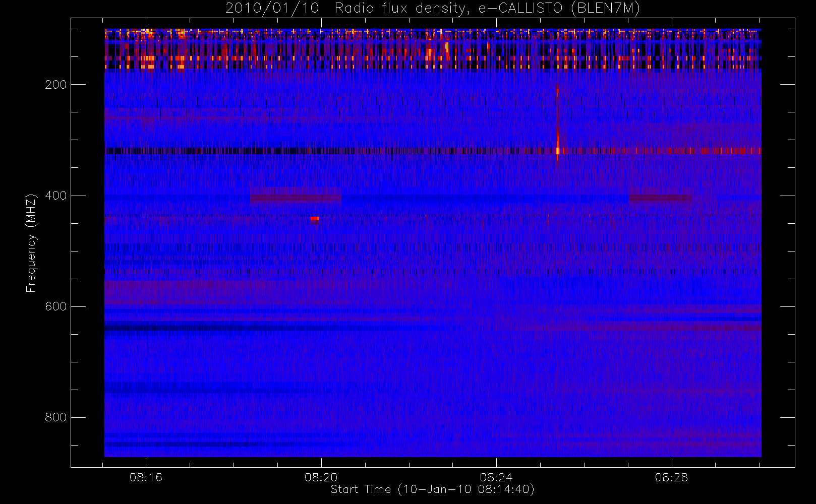Click the plot title with date 2010/01/10
Screen dimensions: 816x504
433,8
